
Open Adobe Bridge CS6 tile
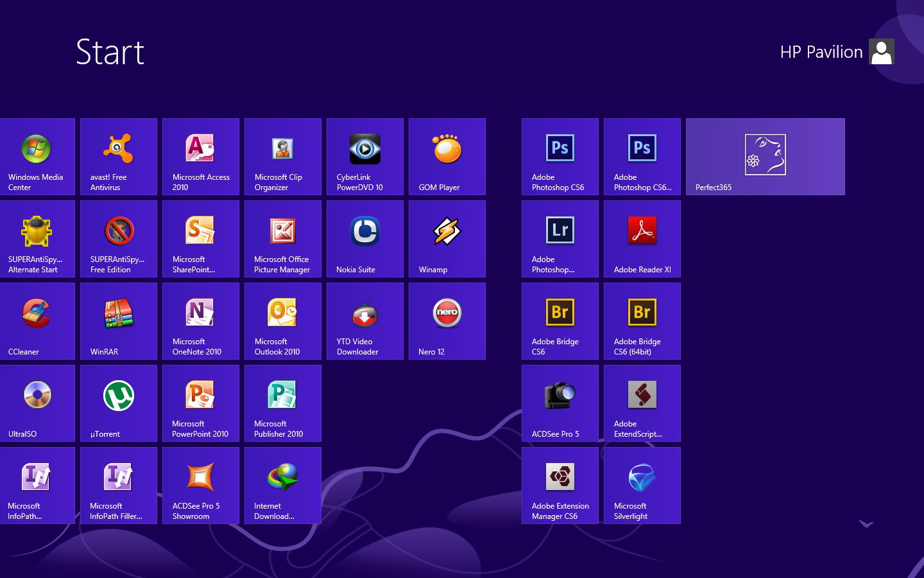coord(560,321)
